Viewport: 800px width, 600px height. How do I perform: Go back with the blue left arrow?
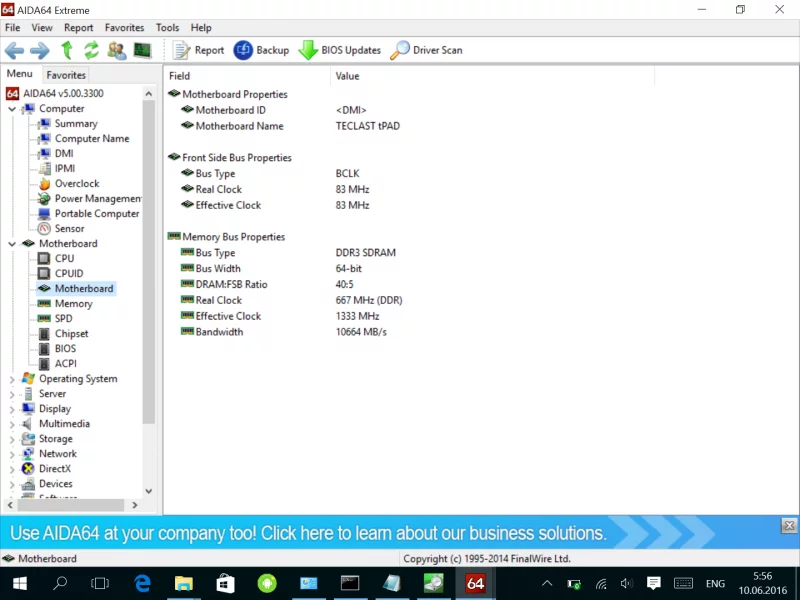coord(14,50)
